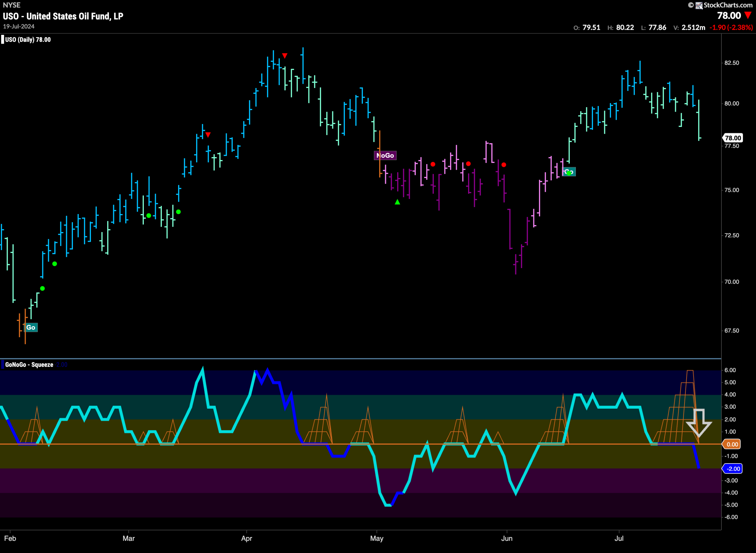The height and width of the screenshot is (553, 756).
Task: Click the white down arrow on squeeze panel
Action: [x=699, y=423]
